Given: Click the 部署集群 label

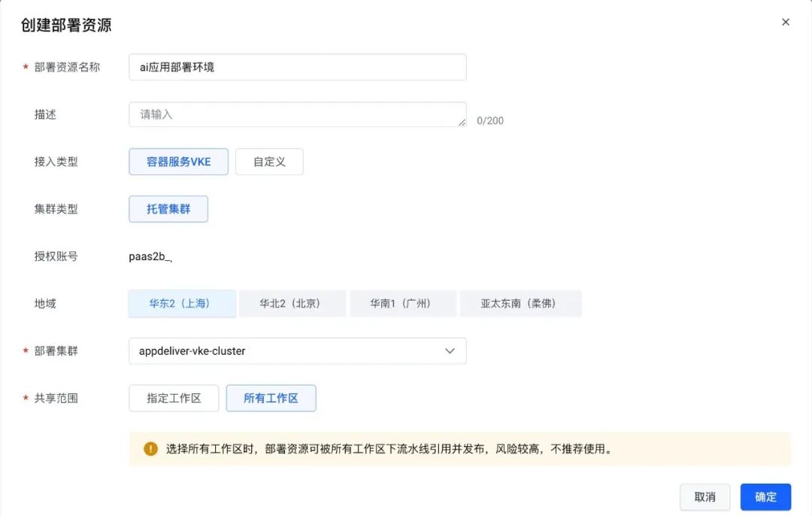Looking at the screenshot, I should coord(56,351).
